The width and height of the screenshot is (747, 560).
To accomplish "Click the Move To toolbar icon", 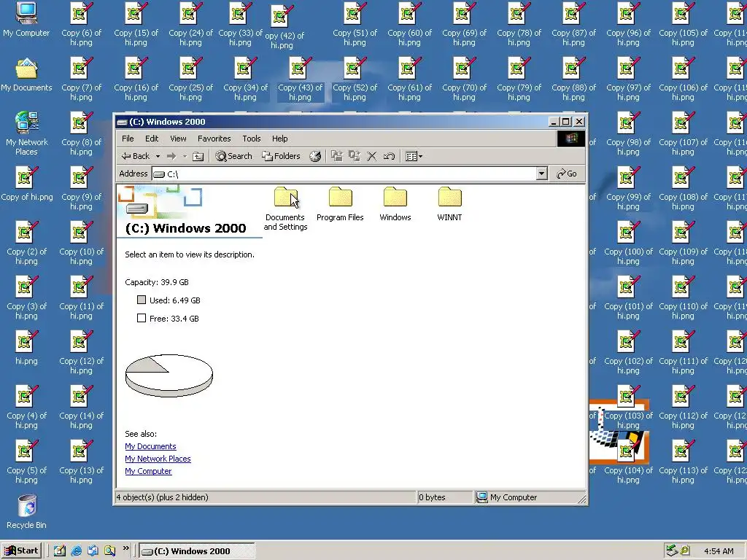I will click(337, 156).
